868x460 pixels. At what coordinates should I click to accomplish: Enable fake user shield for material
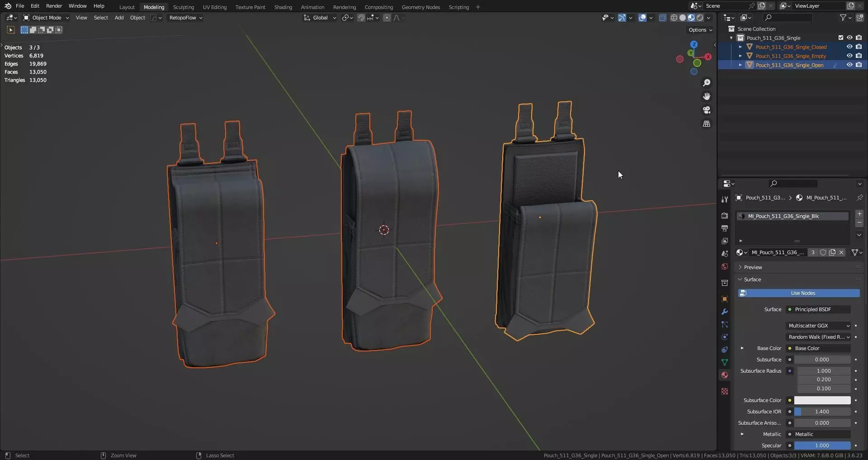[823, 252]
